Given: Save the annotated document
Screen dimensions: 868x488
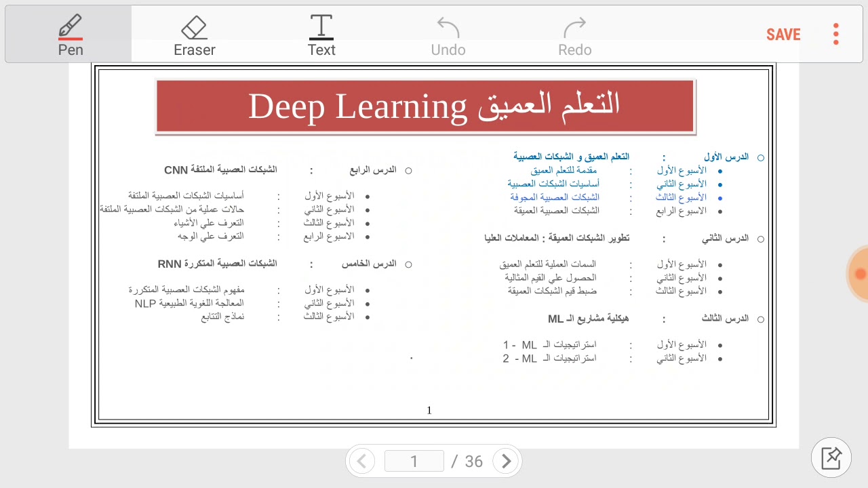Looking at the screenshot, I should point(783,35).
